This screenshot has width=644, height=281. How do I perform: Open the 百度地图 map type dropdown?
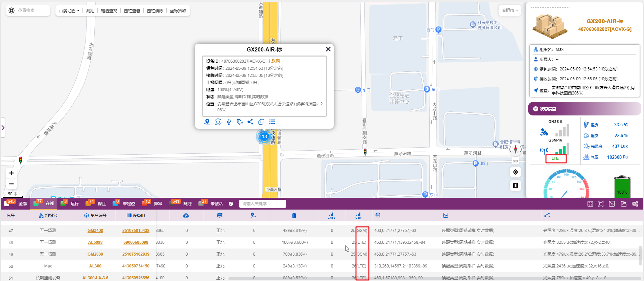pyautogui.click(x=69, y=11)
